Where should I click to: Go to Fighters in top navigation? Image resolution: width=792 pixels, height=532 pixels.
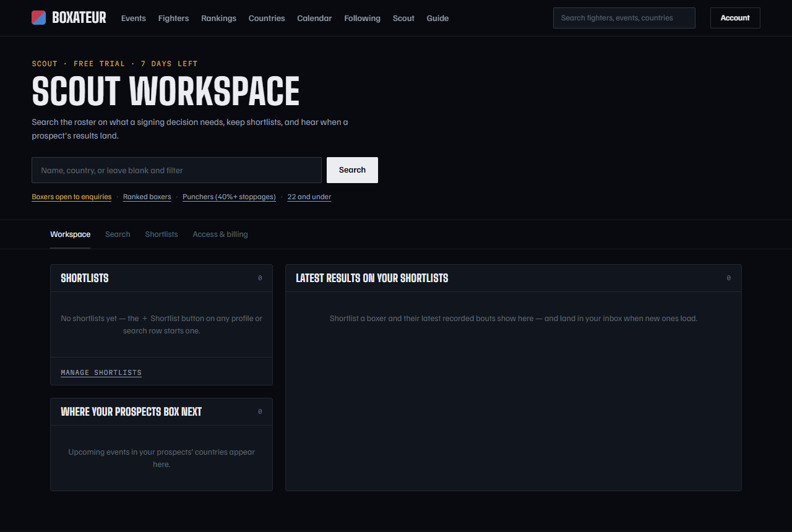coord(173,18)
